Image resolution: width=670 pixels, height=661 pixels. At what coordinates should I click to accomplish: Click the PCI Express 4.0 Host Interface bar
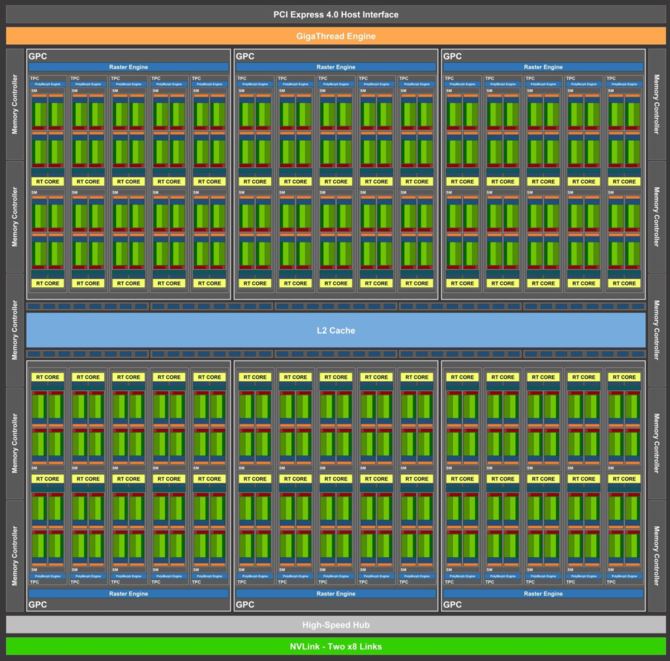[335, 15]
